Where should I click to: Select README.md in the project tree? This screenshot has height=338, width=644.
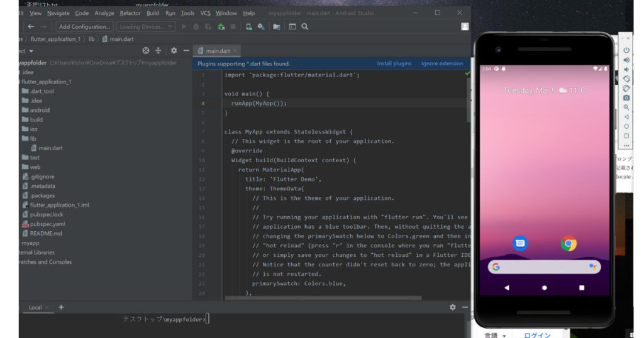pyautogui.click(x=42, y=234)
